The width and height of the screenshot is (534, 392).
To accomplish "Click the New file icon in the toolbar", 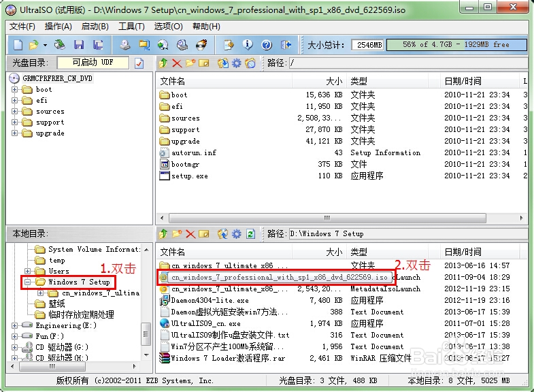I will click(x=18, y=45).
